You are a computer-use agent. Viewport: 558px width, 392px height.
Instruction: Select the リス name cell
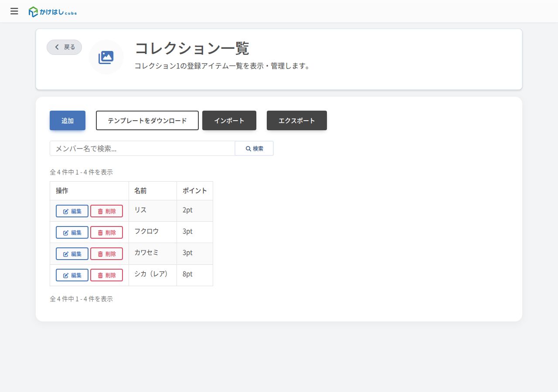point(153,211)
